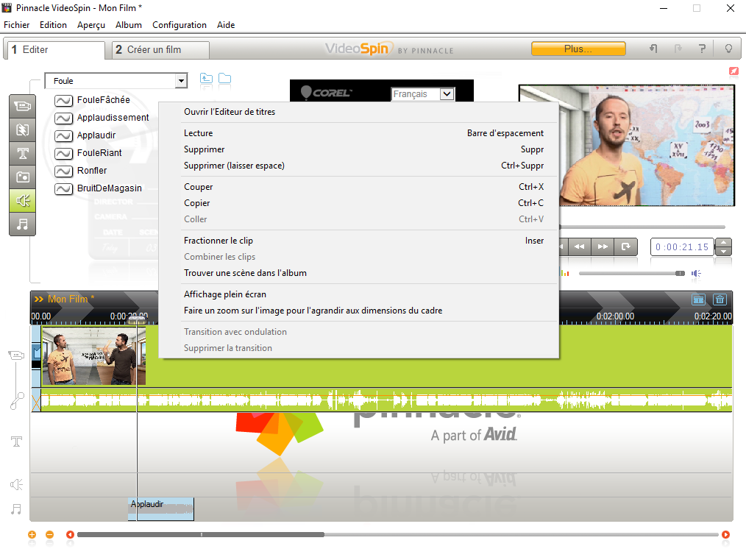The width and height of the screenshot is (746, 560).
Task: Toggle the title track T icon
Action: coord(16,442)
